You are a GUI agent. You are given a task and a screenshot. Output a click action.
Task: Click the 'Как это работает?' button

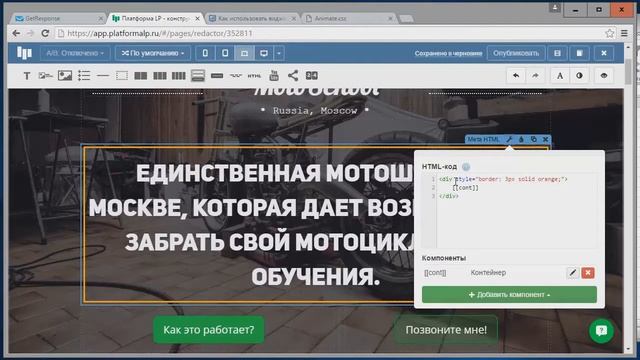pos(209,330)
